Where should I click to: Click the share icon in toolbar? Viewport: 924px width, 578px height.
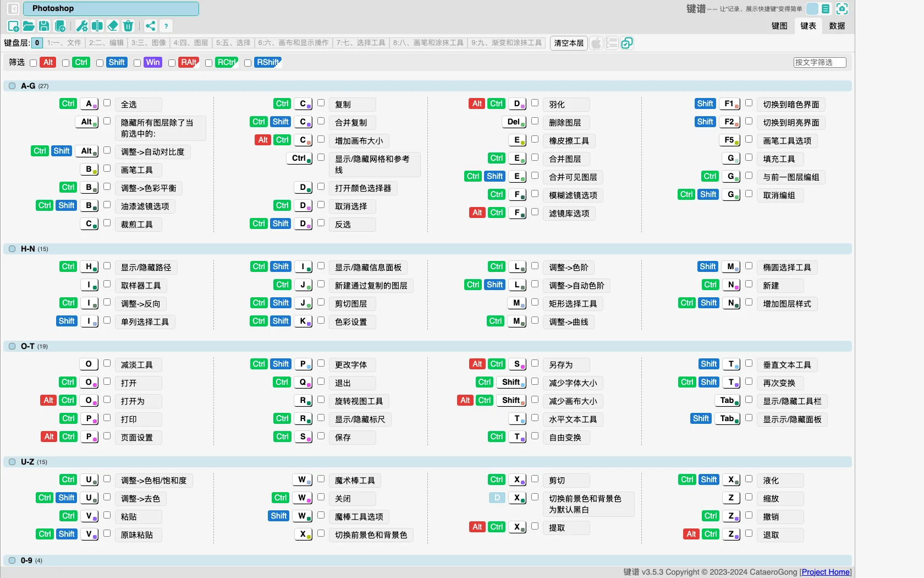pyautogui.click(x=151, y=26)
